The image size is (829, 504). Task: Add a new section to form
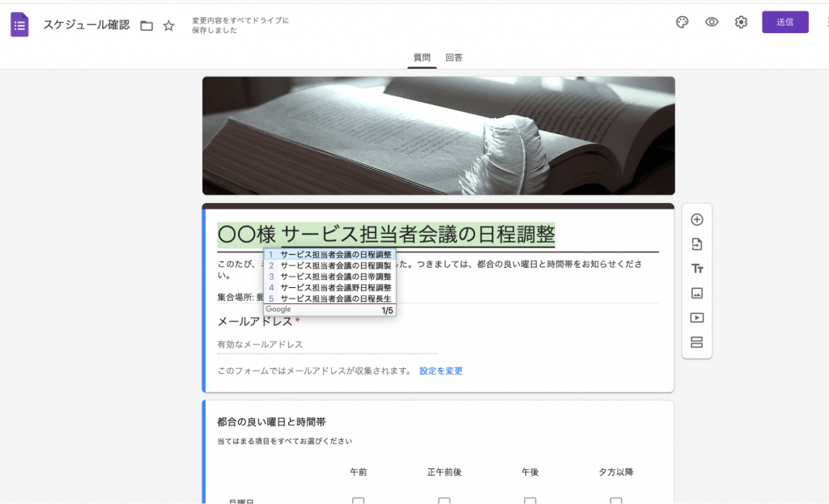pos(696,342)
